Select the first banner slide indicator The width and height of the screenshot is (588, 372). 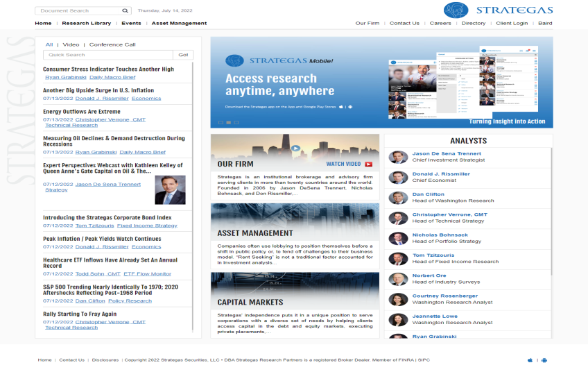tap(221, 123)
